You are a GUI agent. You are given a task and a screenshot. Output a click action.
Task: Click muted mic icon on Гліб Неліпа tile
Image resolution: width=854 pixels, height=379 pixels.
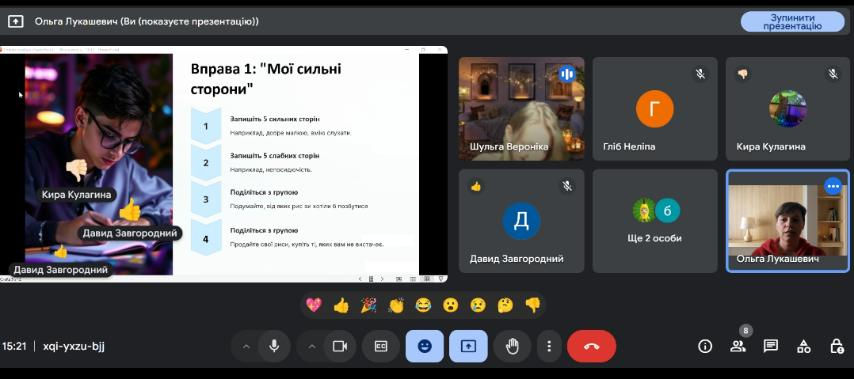[x=700, y=74]
